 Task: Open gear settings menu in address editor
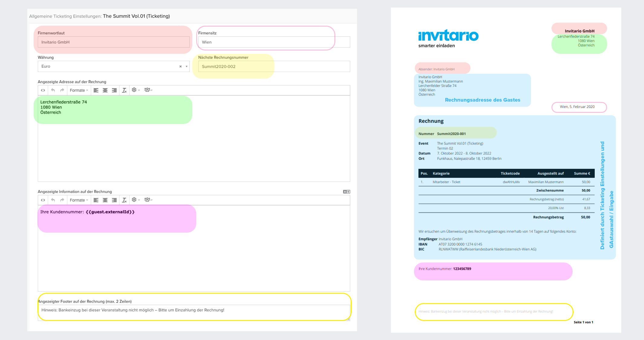[135, 90]
